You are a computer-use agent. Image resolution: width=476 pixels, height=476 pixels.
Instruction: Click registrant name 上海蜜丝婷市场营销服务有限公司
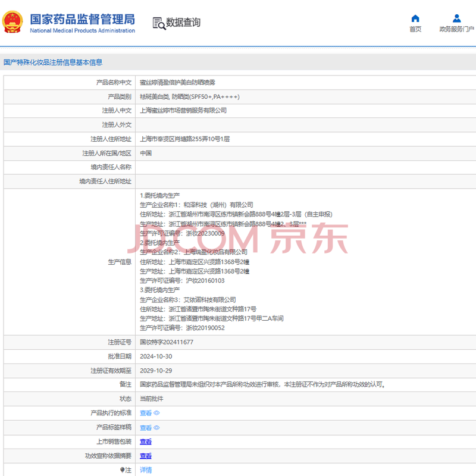click(x=183, y=111)
